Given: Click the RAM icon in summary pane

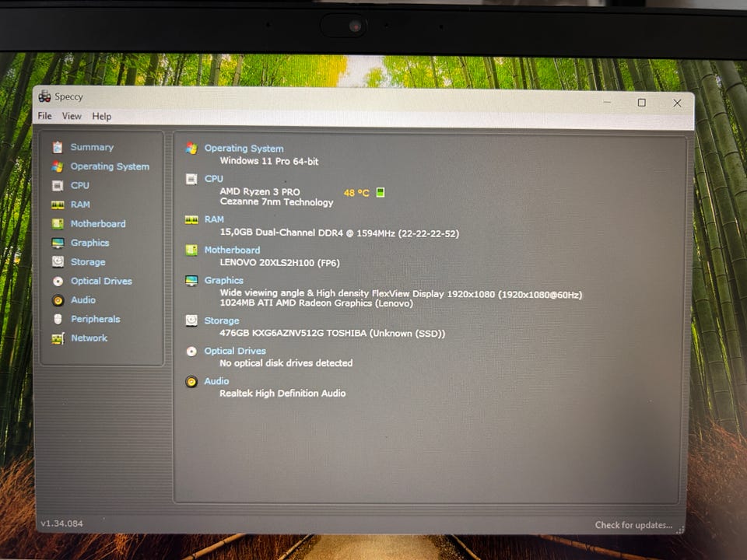Looking at the screenshot, I should pos(191,219).
